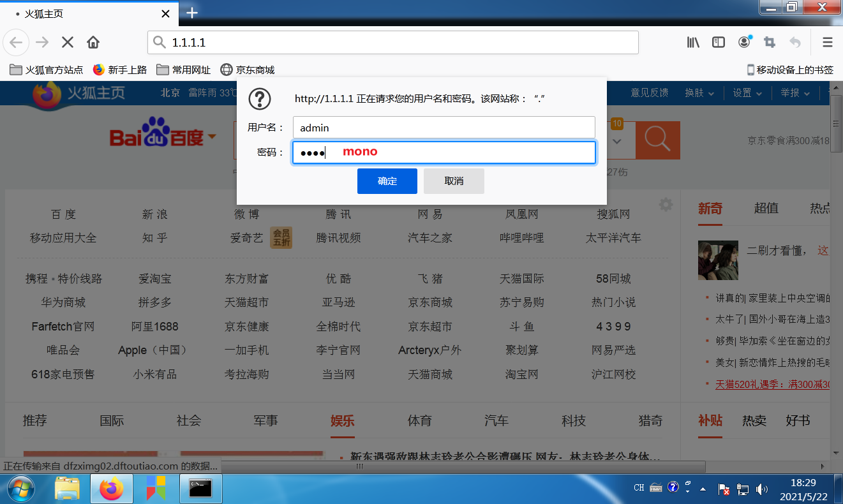This screenshot has width=843, height=504.
Task: Open the 京东商城 bookmark
Action: pyautogui.click(x=248, y=70)
